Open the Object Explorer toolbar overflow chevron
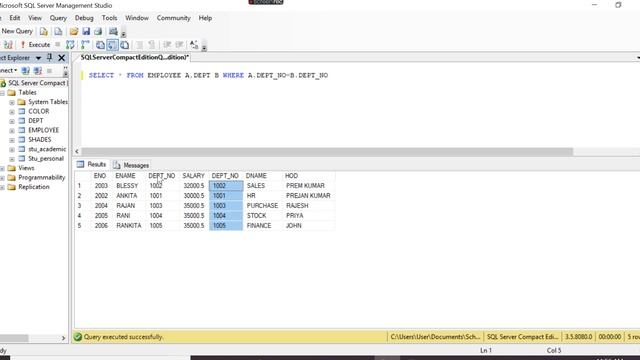Screen dimensions: 640x360 click(x=65, y=71)
